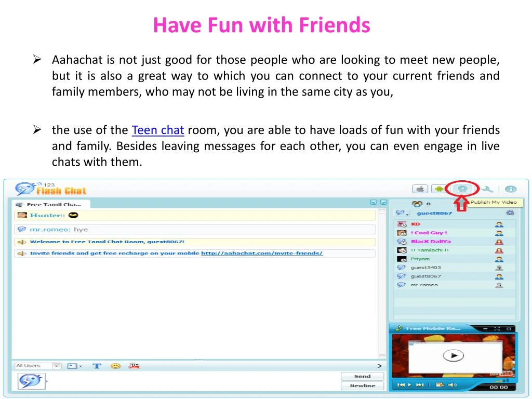
Task: Click the !! Tamilachi !! avatar
Action: [x=402, y=250]
